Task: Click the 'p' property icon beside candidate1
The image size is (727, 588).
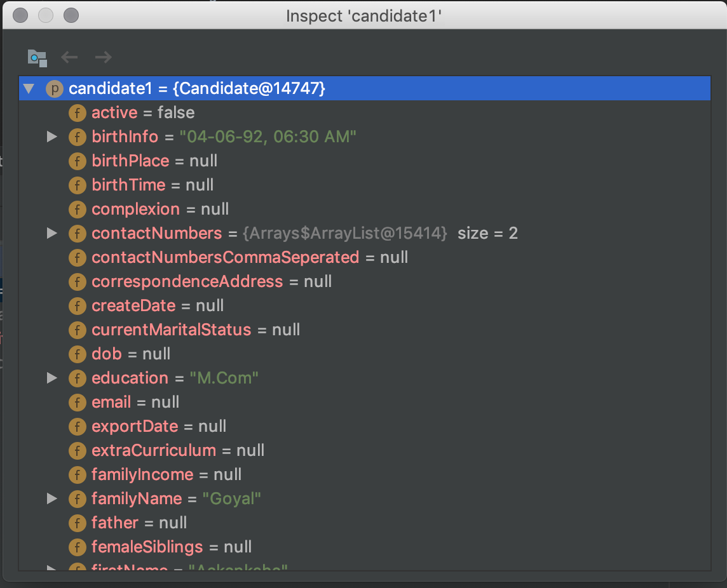Action: click(55, 88)
